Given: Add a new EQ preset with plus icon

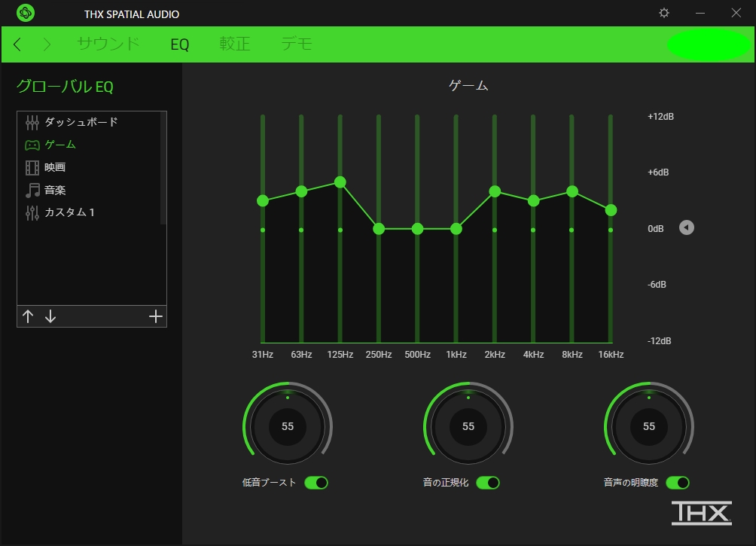Looking at the screenshot, I should point(155,316).
